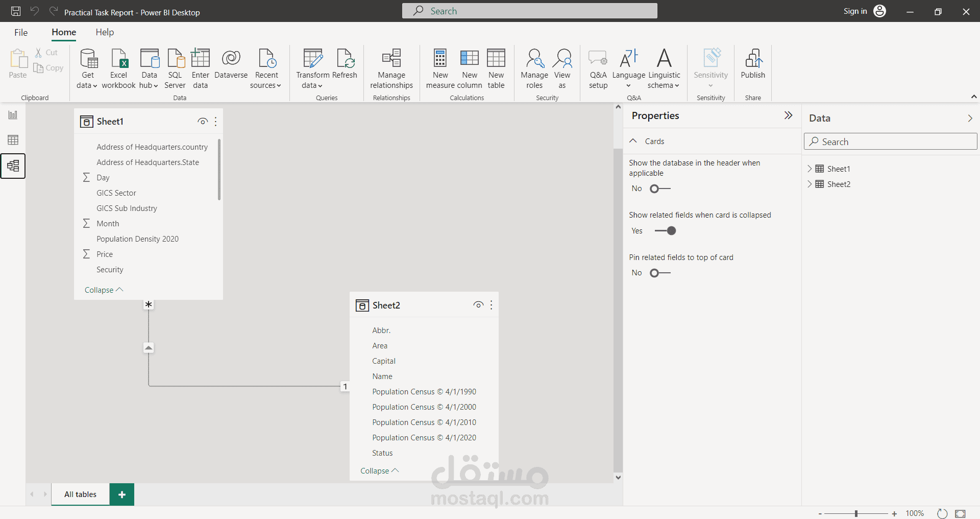980x519 pixels.
Task: Select the Capital field in Sheet2
Action: coord(384,361)
